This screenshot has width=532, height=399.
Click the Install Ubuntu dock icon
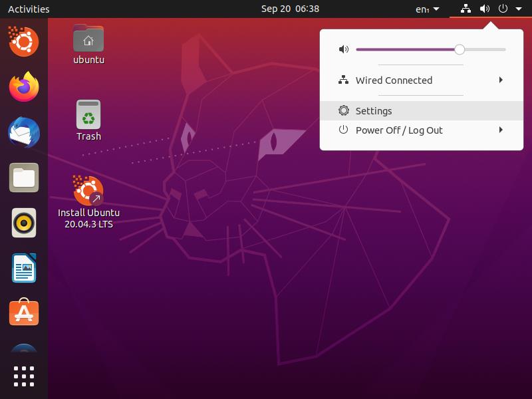pyautogui.click(x=24, y=42)
